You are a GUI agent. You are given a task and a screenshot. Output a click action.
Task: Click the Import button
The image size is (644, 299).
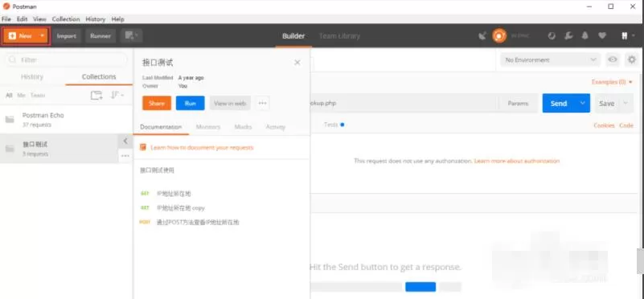(67, 36)
